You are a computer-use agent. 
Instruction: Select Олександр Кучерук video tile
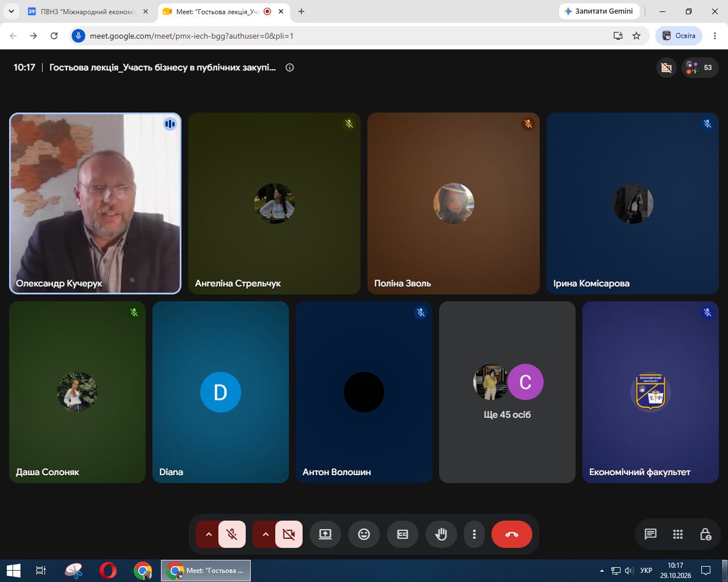point(96,203)
